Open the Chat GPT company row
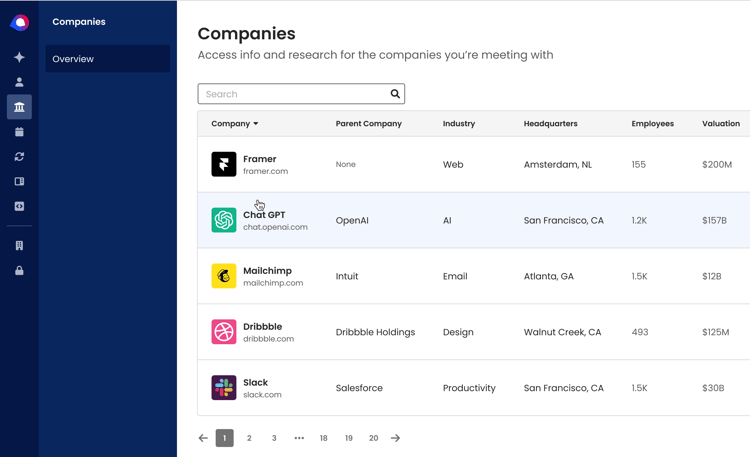This screenshot has width=750, height=457. click(x=474, y=220)
